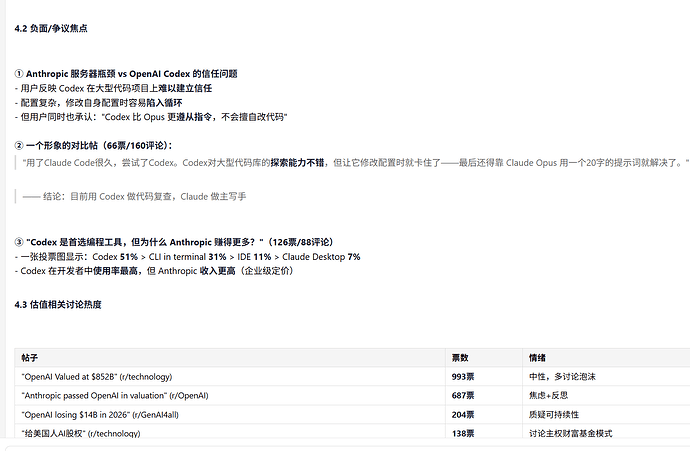Click the cell "焦虑+反思"

[x=606, y=396]
